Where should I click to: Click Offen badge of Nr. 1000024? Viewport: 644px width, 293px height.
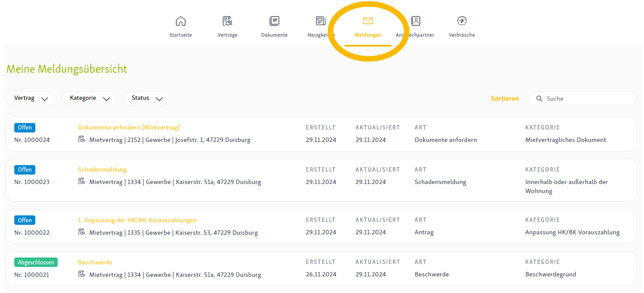(25, 128)
